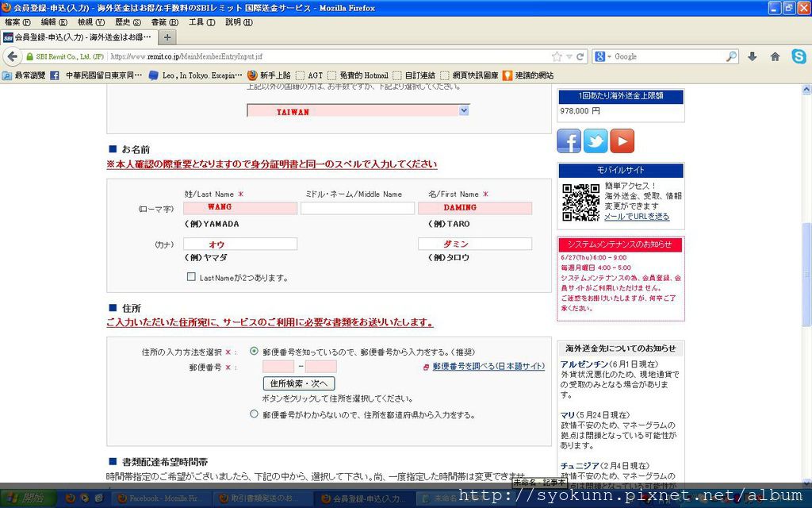Click the kana first name field ダミン
The width and height of the screenshot is (812, 508).
click(x=475, y=244)
